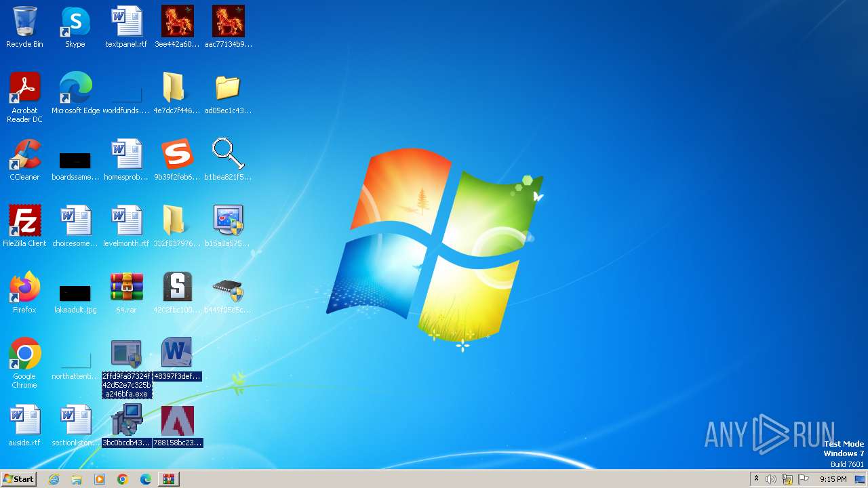The image size is (868, 488).
Task: Select the FileZilla Client shortcut
Action: pos(24,226)
